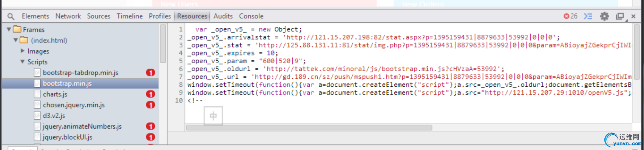Collapse the Scripts folder
The image size is (644, 150).
23,61
